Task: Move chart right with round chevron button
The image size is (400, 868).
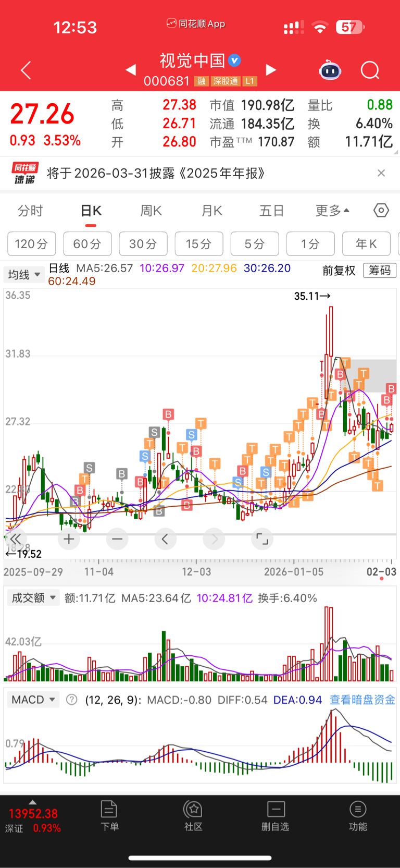Action: 214,539
